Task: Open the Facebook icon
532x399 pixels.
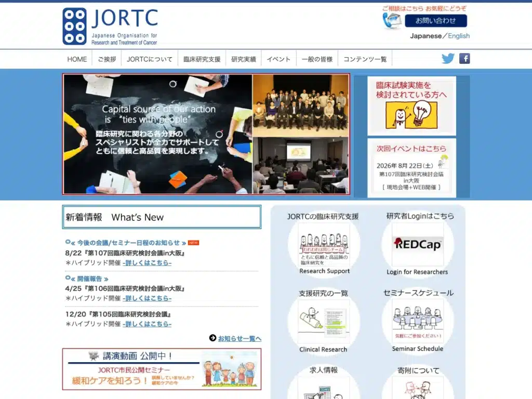Action: (464, 59)
